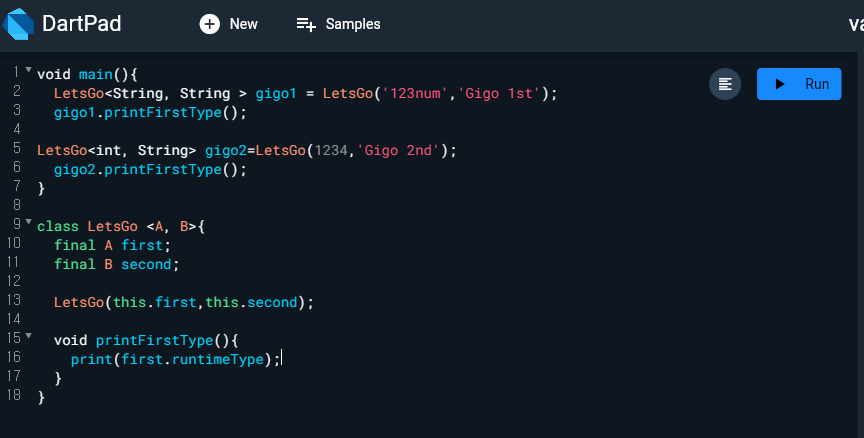Screen dimensions: 864x438
Task: Click the 'class' keyword on line 9
Action: click(58, 226)
